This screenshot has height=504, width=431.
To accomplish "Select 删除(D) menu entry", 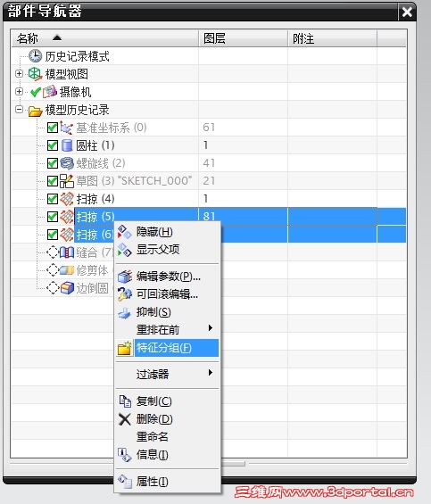I will (x=167, y=419).
